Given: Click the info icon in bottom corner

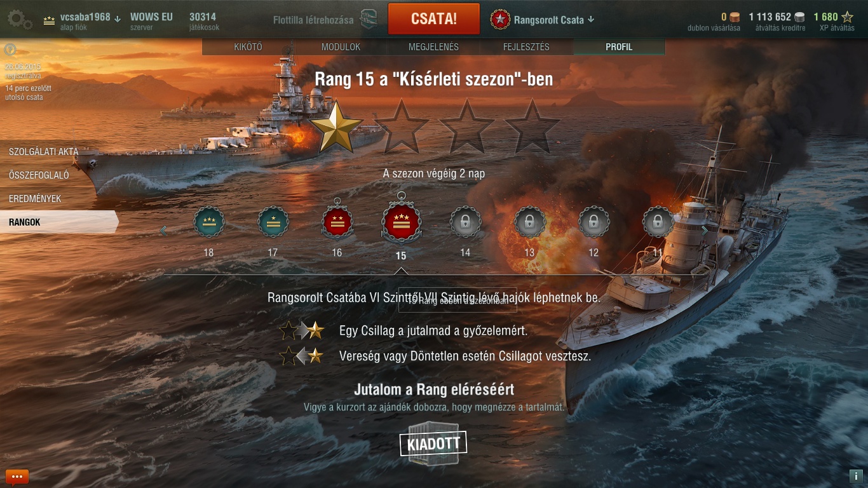Looking at the screenshot, I should point(855,476).
